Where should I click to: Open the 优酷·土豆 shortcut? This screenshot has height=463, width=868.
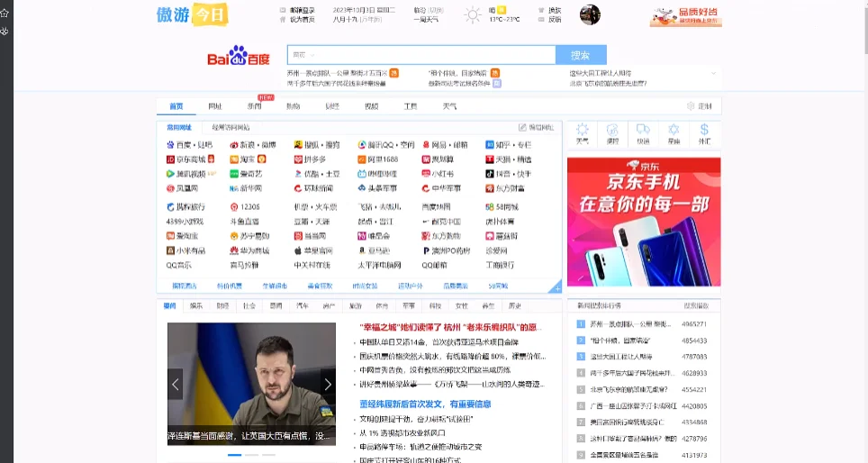click(x=317, y=174)
